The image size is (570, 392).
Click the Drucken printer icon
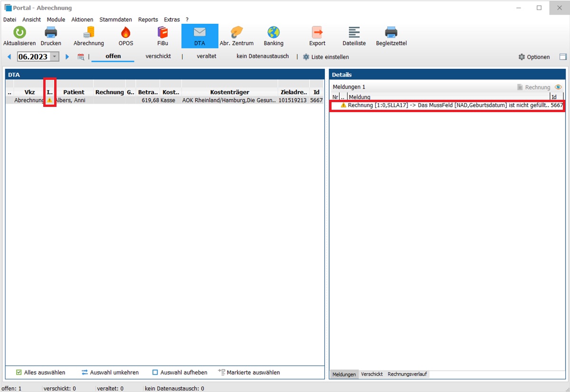[x=51, y=32]
